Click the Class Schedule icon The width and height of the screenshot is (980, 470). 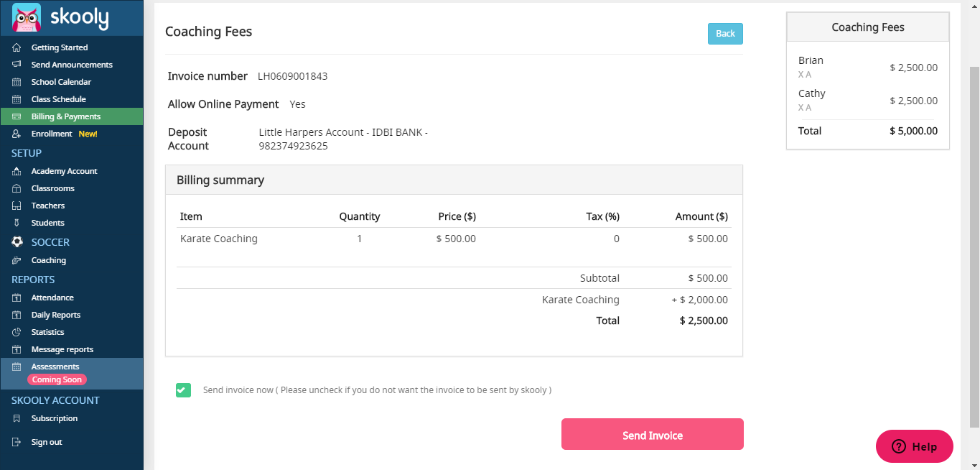17,99
